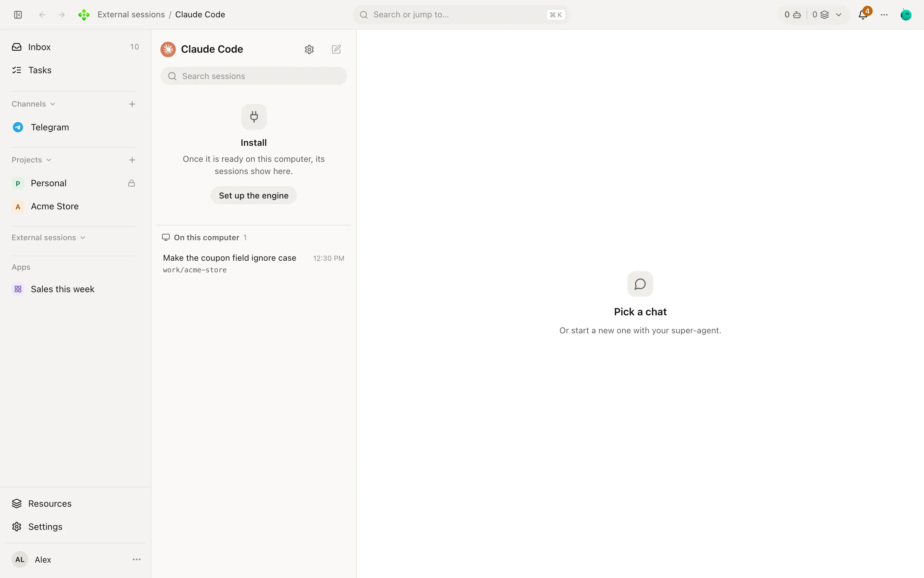Click the robot agents counter icon
Screen dimensions: 924x578
pos(797,15)
